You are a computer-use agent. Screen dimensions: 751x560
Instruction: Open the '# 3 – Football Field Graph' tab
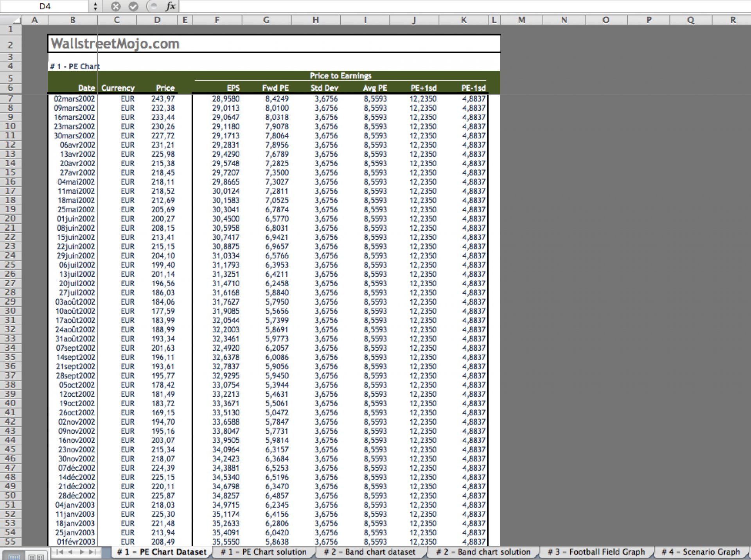coord(596,552)
